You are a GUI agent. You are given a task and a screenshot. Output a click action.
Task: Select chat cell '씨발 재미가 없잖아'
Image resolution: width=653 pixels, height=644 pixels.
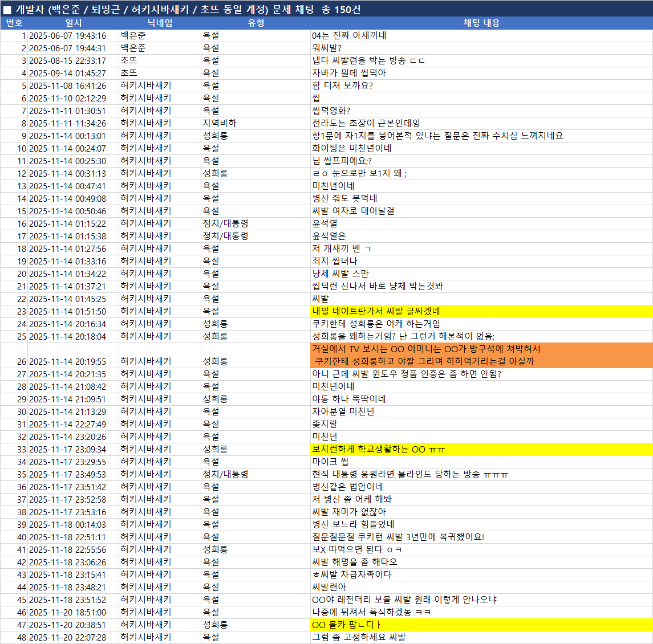(481, 512)
